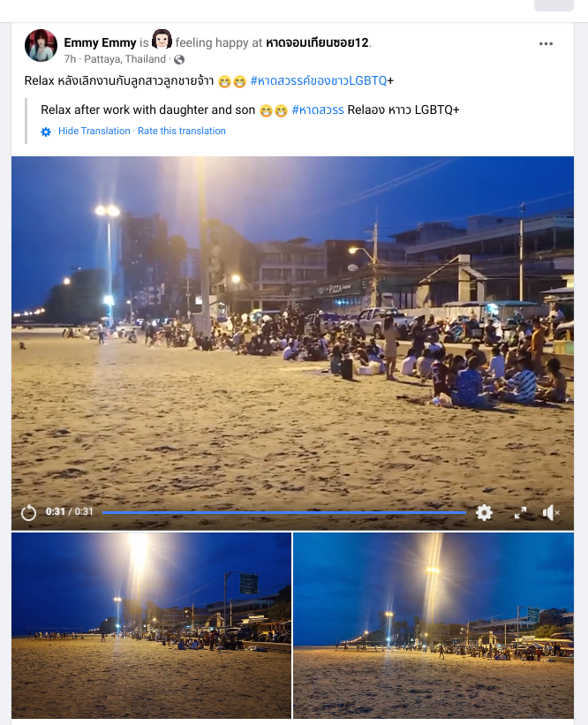Click the video progress bar
This screenshot has width=588, height=725.
coord(283,512)
